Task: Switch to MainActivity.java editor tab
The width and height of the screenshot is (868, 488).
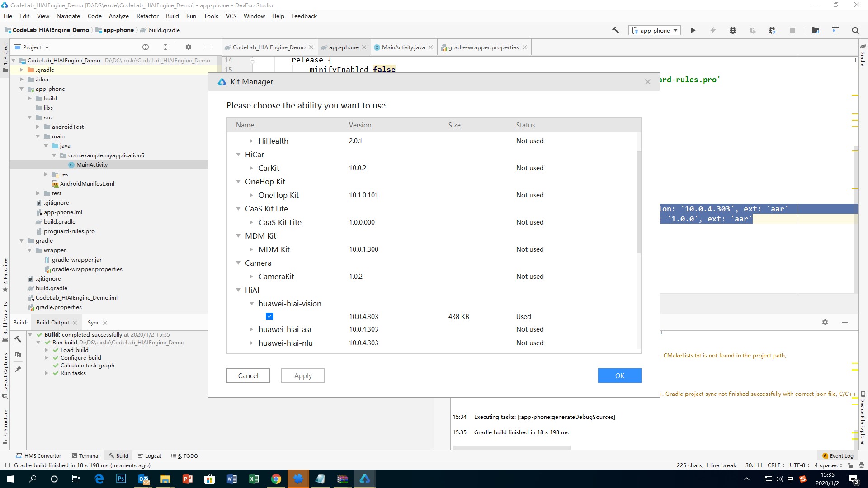Action: click(403, 47)
